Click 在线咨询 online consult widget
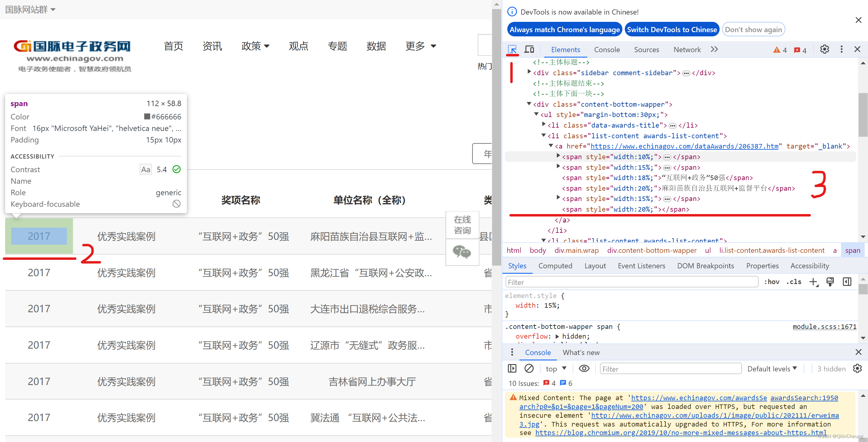 tap(462, 225)
